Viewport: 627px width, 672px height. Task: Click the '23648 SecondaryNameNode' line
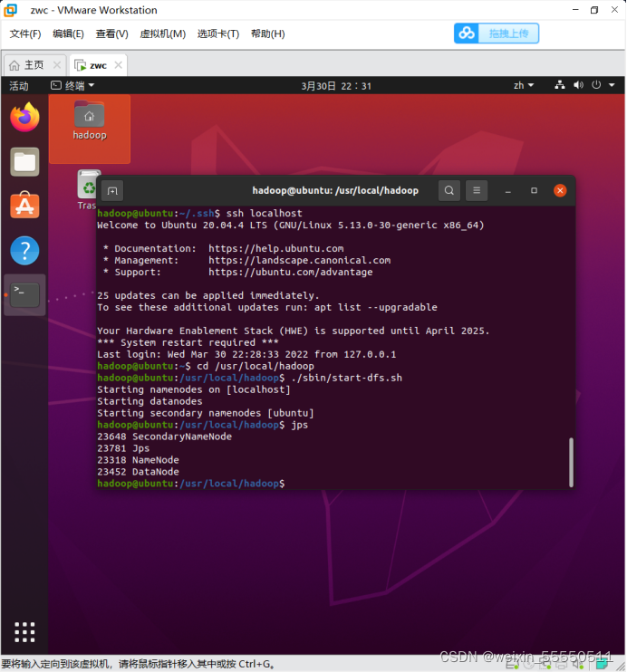164,437
